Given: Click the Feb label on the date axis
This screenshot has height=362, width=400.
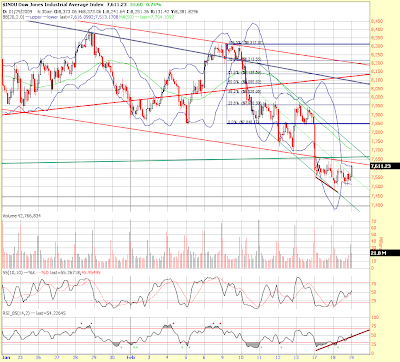Looking at the screenshot, I should coord(131,357).
